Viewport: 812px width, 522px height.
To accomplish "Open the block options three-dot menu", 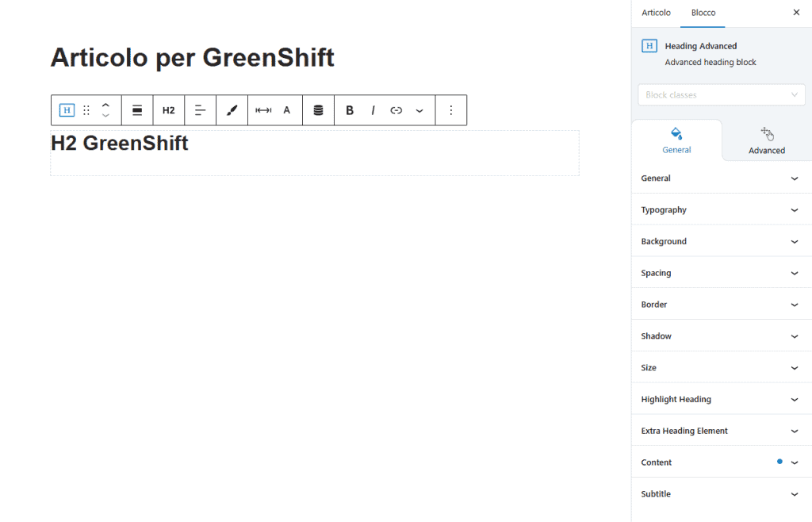I will [x=451, y=110].
